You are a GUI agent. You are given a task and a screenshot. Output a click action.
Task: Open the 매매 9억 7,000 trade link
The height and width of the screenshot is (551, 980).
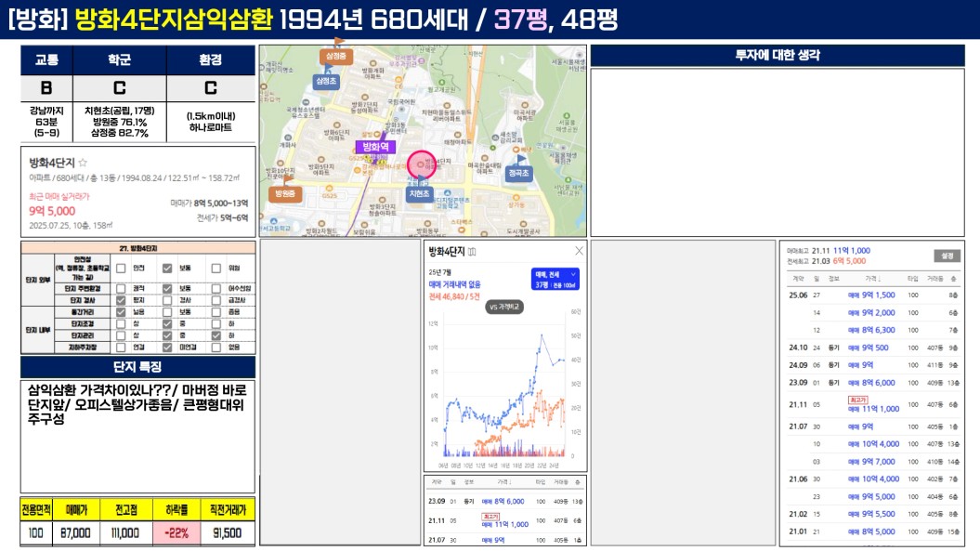[x=871, y=462]
